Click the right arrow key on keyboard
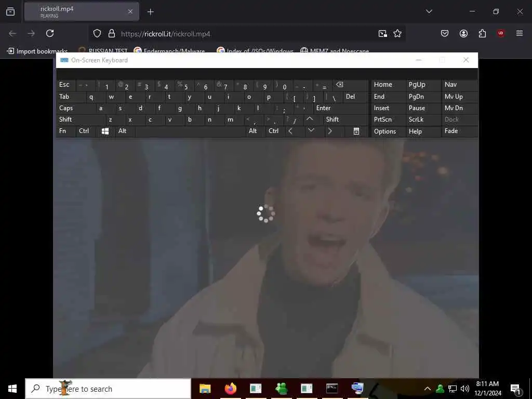Screen dimensions: 532x399 (330, 131)
